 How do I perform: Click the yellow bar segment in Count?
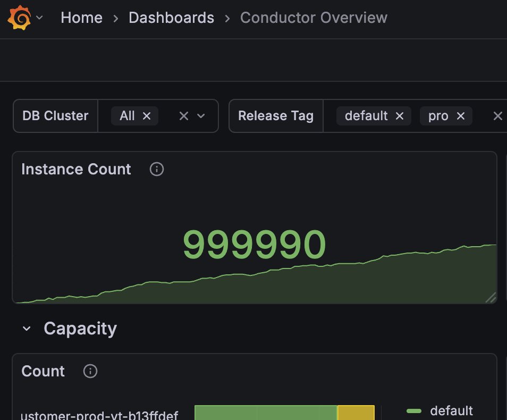click(x=356, y=413)
